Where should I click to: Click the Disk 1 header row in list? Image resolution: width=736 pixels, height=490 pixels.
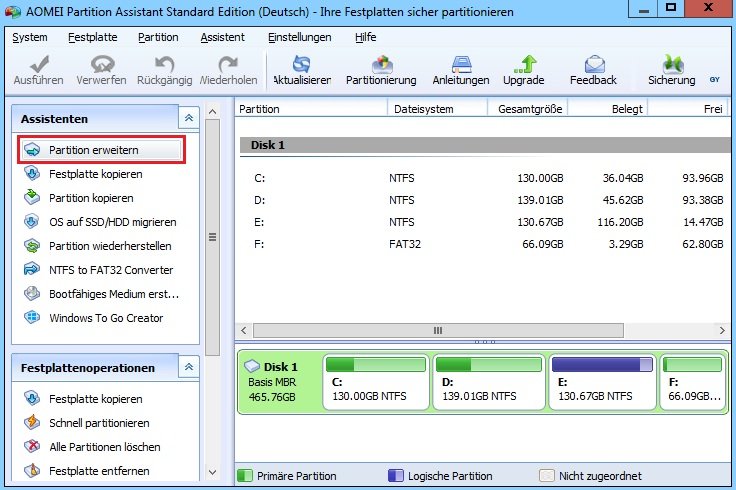pyautogui.click(x=485, y=145)
